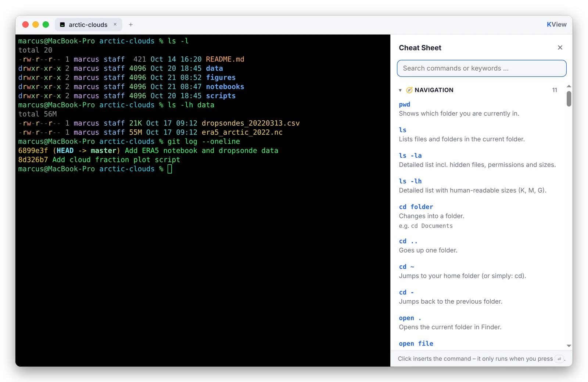
Task: Insert the open file command
Action: (416, 343)
